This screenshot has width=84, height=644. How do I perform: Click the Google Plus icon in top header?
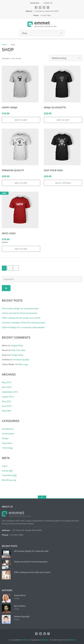pyautogui.click(x=48, y=8)
